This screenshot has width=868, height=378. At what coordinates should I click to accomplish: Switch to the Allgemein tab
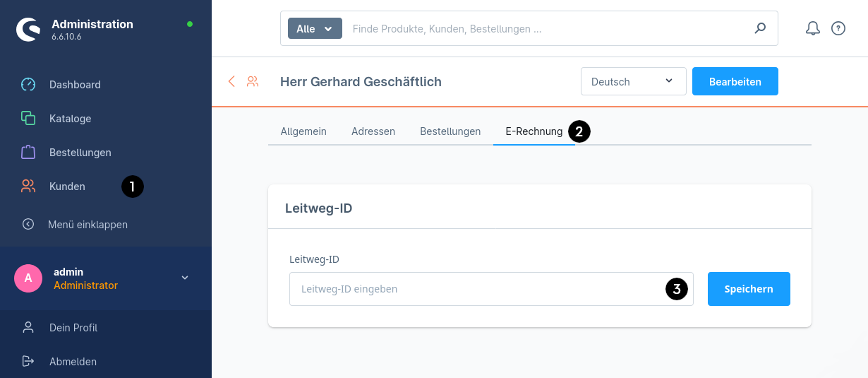tap(303, 131)
